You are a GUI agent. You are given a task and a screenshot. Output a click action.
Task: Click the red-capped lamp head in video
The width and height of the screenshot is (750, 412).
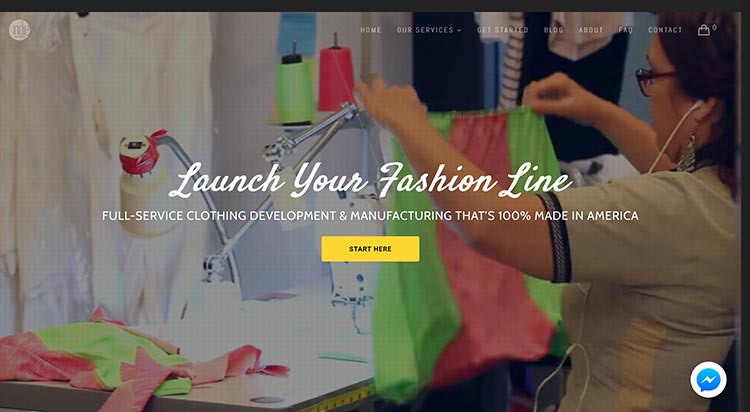(x=140, y=153)
